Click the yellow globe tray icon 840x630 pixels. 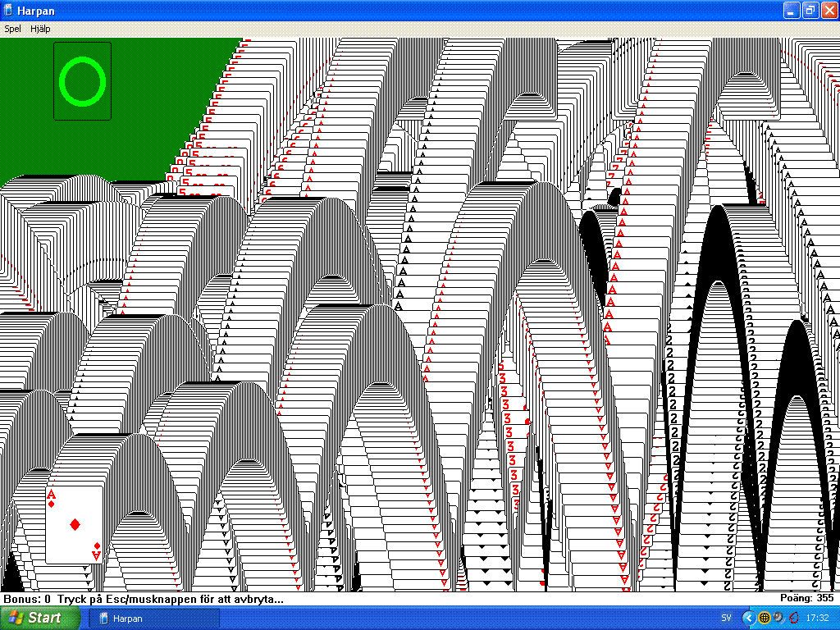point(765,619)
